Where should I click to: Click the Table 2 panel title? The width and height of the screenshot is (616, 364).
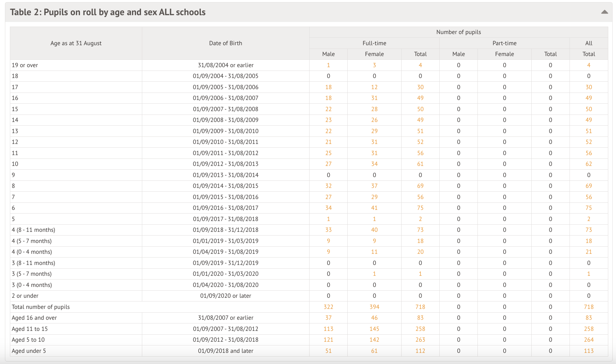click(x=108, y=12)
